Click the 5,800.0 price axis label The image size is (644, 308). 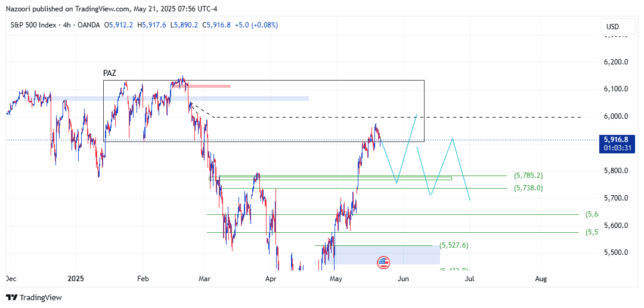617,171
